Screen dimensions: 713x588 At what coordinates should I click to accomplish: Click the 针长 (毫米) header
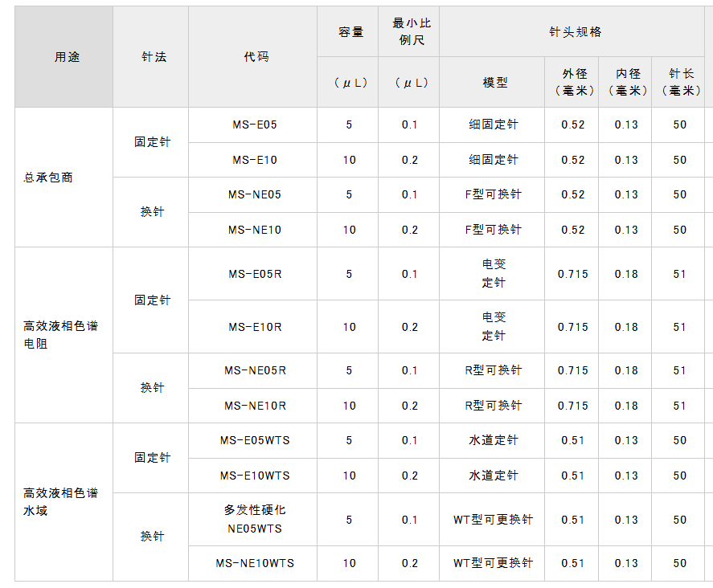pos(680,82)
